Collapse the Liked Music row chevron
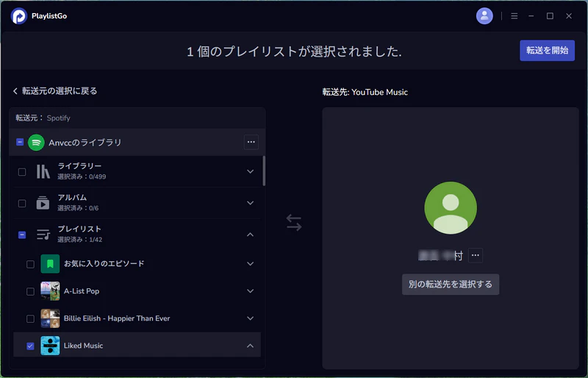 pyautogui.click(x=250, y=346)
